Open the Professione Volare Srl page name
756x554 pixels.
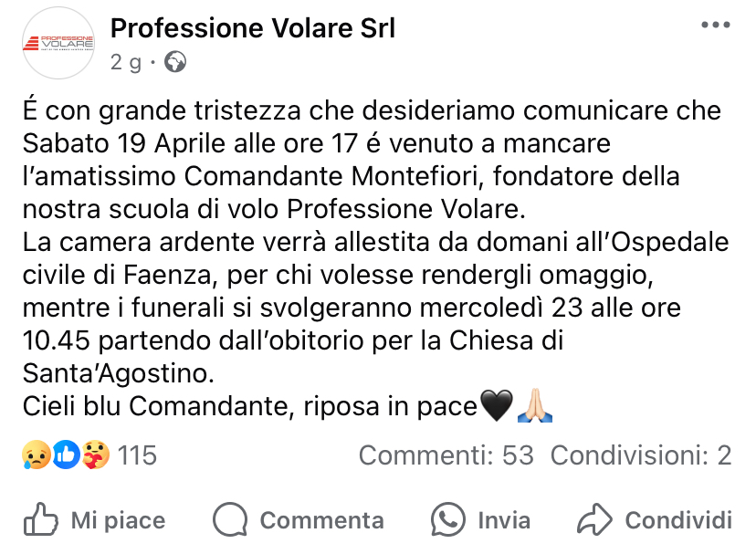click(253, 29)
